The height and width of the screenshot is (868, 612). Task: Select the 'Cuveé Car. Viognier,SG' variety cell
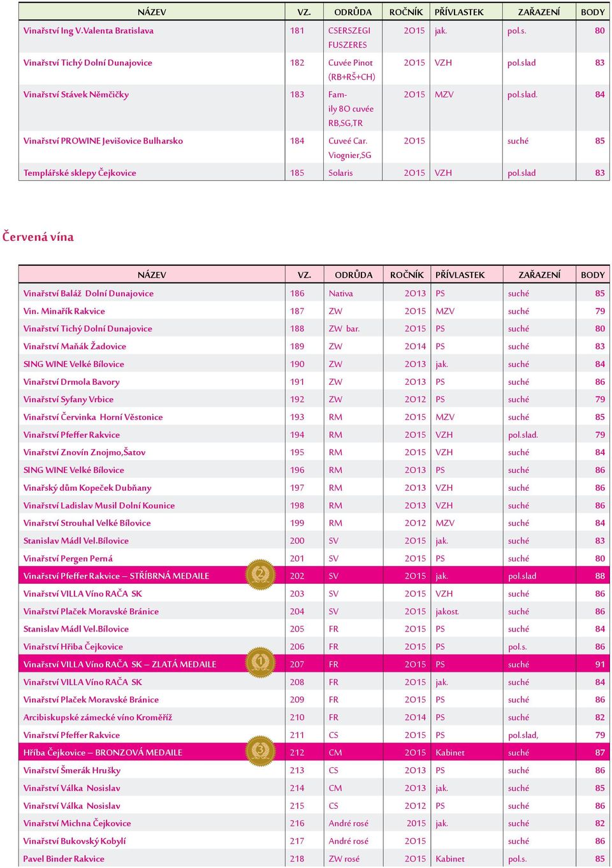(350, 148)
